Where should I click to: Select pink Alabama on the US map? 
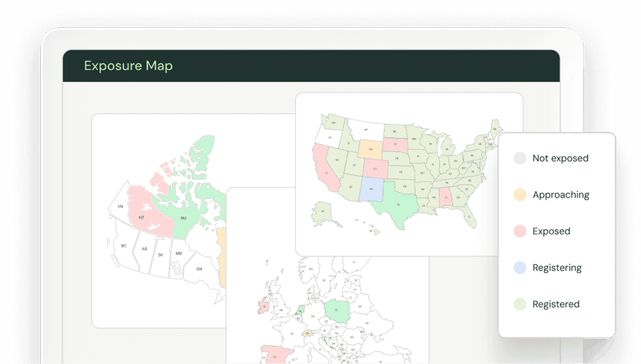click(446, 198)
